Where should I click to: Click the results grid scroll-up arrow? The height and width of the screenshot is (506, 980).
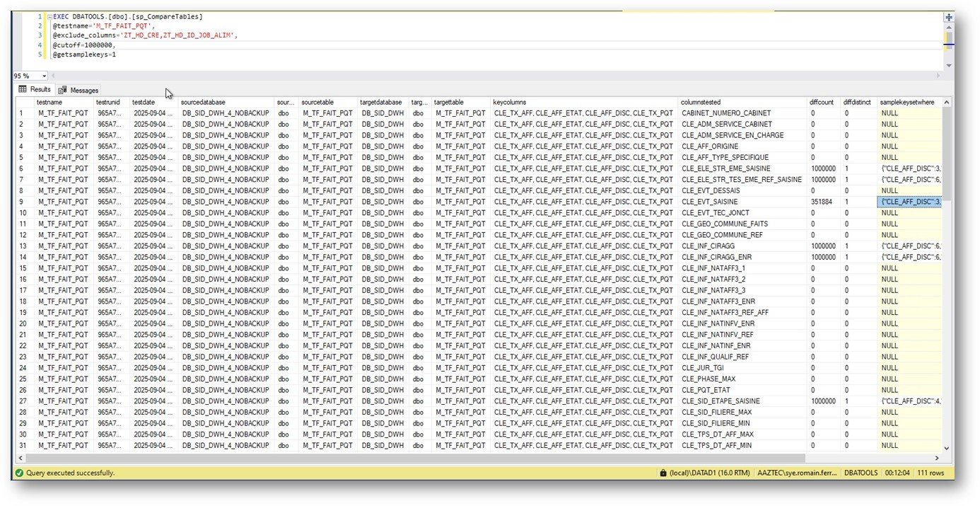tap(947, 102)
